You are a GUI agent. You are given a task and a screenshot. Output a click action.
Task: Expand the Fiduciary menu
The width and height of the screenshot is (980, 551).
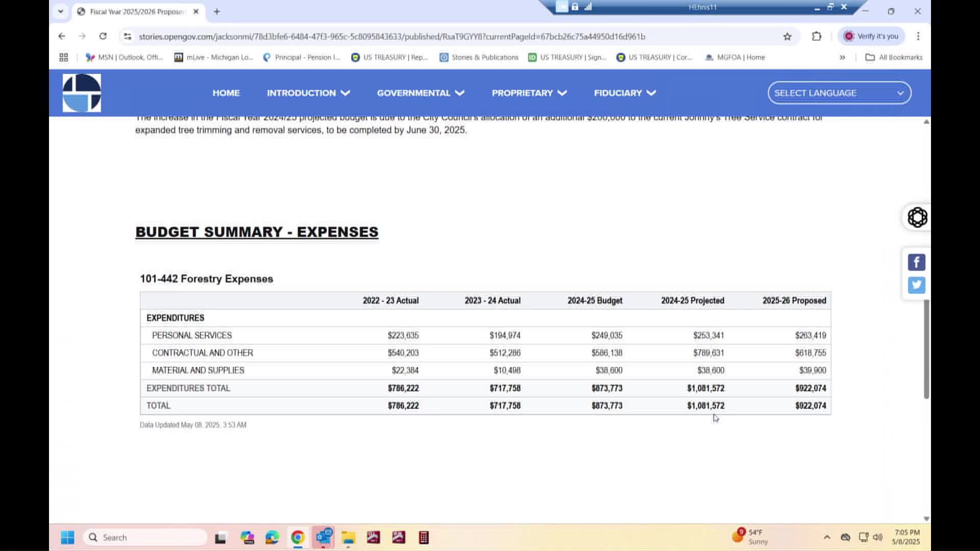(x=625, y=93)
